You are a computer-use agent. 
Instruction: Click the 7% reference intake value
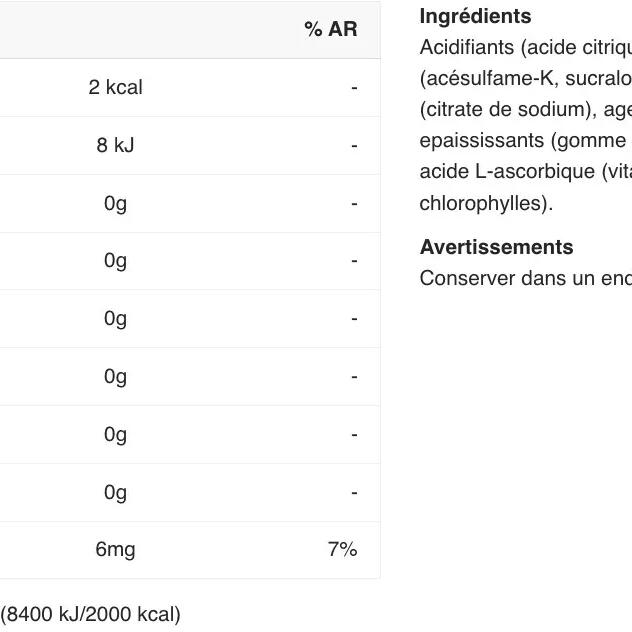[342, 550]
